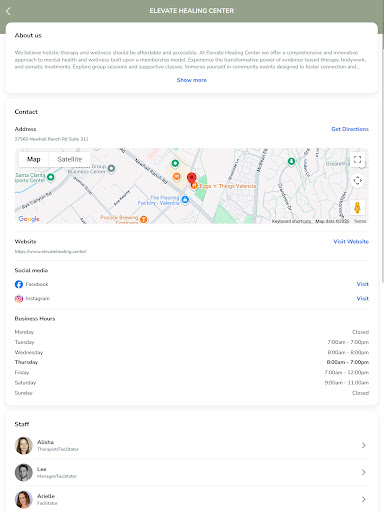Click the Visit Website link
Screen dimensions: 384x512
351,242
